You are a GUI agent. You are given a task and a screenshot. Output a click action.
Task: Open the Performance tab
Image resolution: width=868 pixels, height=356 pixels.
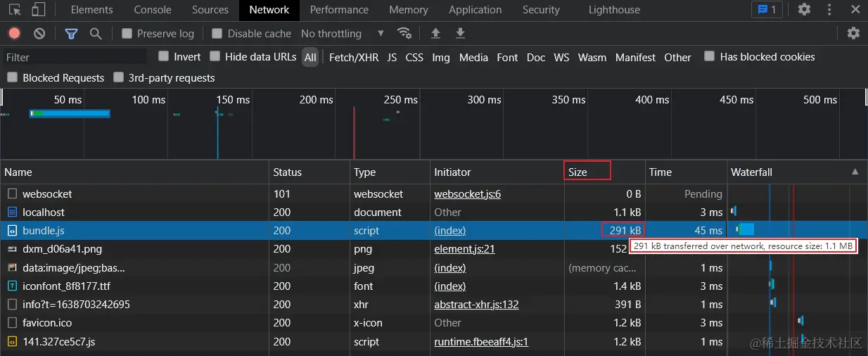[x=339, y=10]
